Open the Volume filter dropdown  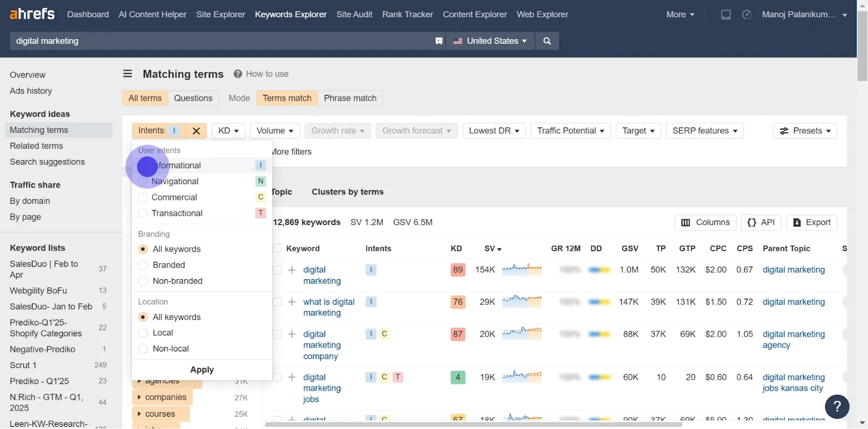[x=275, y=131]
